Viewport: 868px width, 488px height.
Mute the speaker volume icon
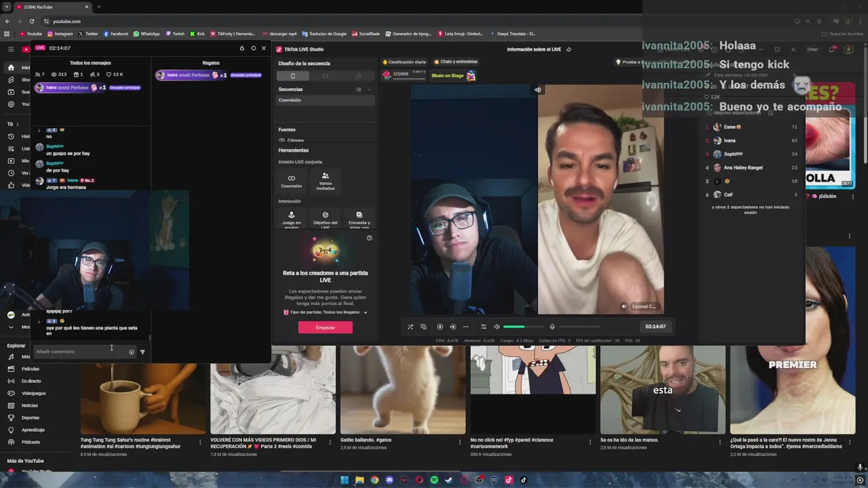[496, 327]
